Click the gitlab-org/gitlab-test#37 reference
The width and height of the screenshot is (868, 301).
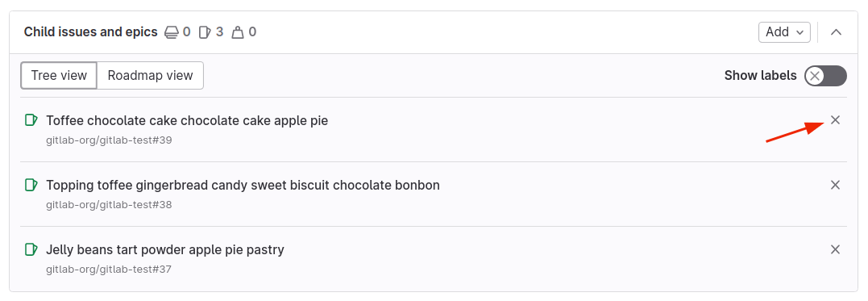point(109,270)
